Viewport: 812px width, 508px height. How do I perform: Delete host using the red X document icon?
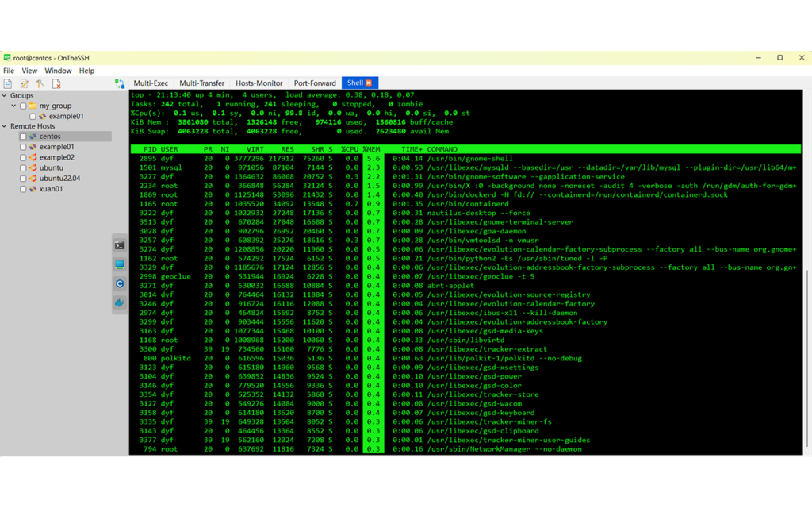[56, 83]
